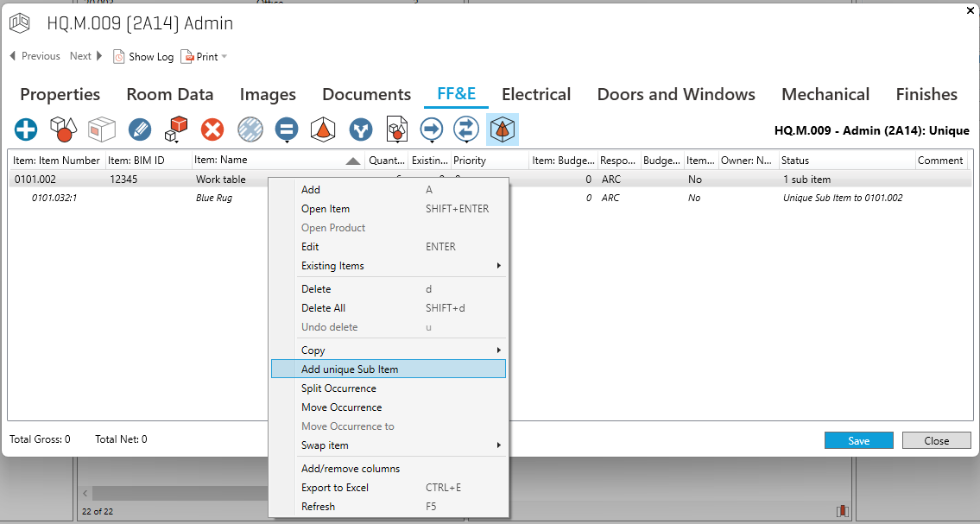Click the blue plus Add item icon

[26, 129]
